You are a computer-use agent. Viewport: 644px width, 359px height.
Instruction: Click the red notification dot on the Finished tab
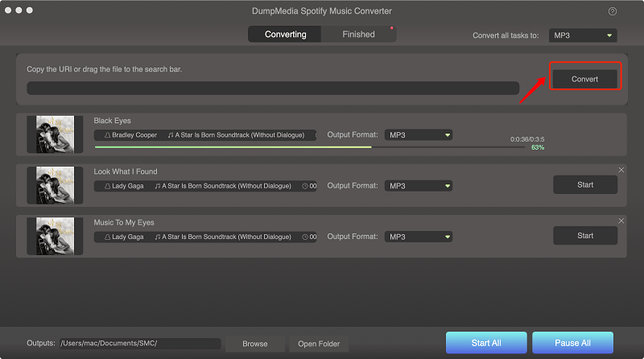[x=391, y=28]
